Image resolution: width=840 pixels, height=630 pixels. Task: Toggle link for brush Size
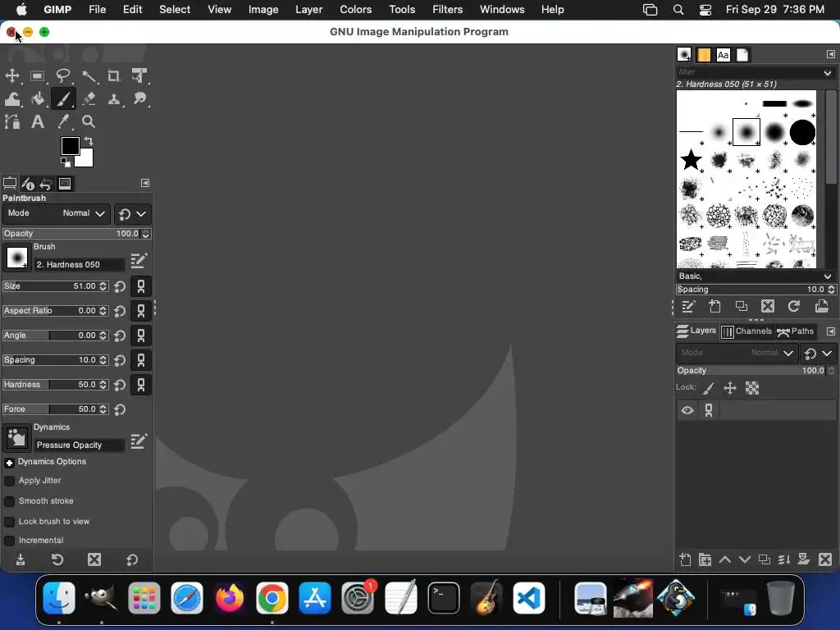tap(141, 286)
